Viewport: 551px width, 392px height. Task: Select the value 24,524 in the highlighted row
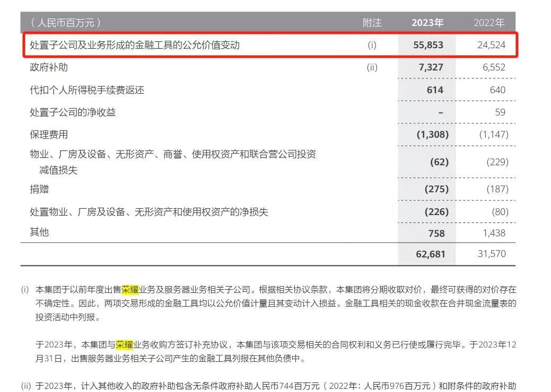pyautogui.click(x=491, y=45)
